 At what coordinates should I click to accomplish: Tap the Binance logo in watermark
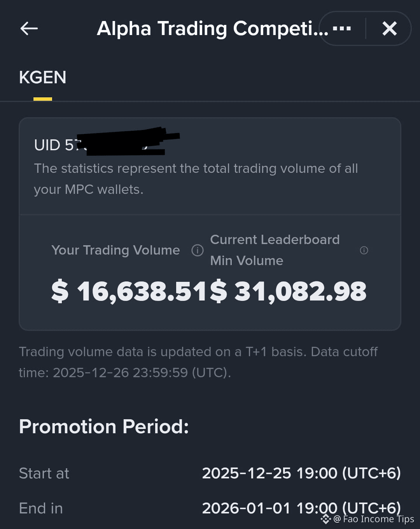pyautogui.click(x=326, y=519)
